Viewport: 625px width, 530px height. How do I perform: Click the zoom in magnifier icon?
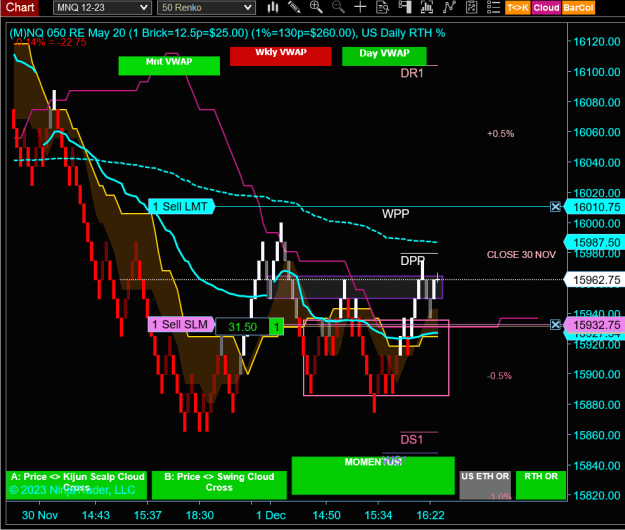point(316,7)
